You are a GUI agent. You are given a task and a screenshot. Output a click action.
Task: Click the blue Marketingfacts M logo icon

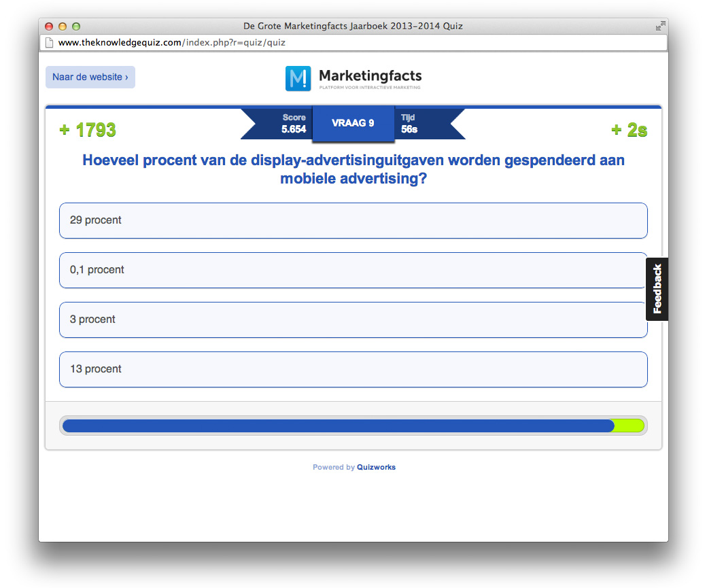point(298,78)
